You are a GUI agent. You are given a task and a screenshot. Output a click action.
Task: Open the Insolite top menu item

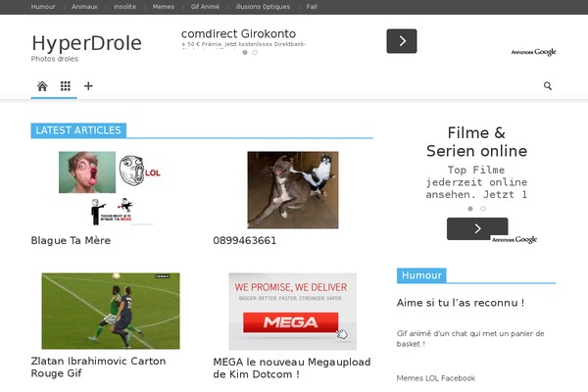click(124, 7)
